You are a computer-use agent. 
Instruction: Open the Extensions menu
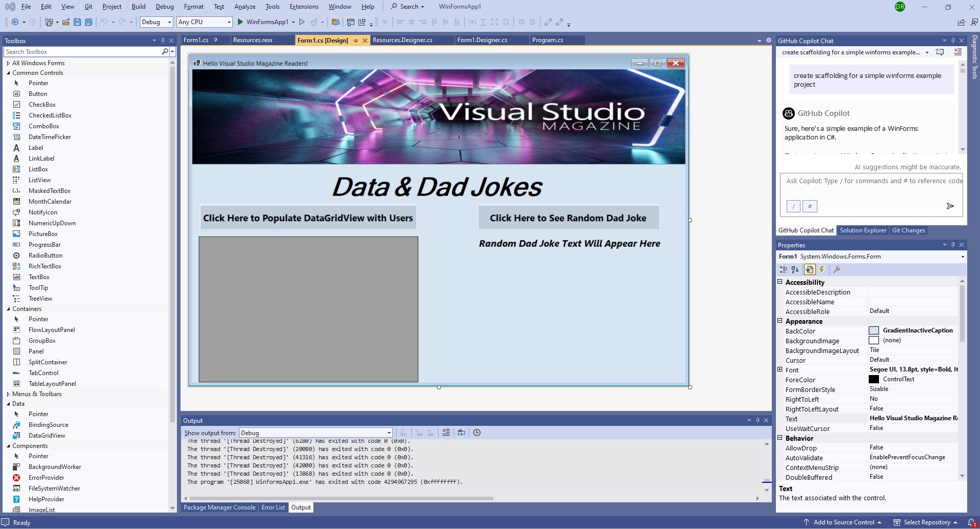click(x=304, y=7)
